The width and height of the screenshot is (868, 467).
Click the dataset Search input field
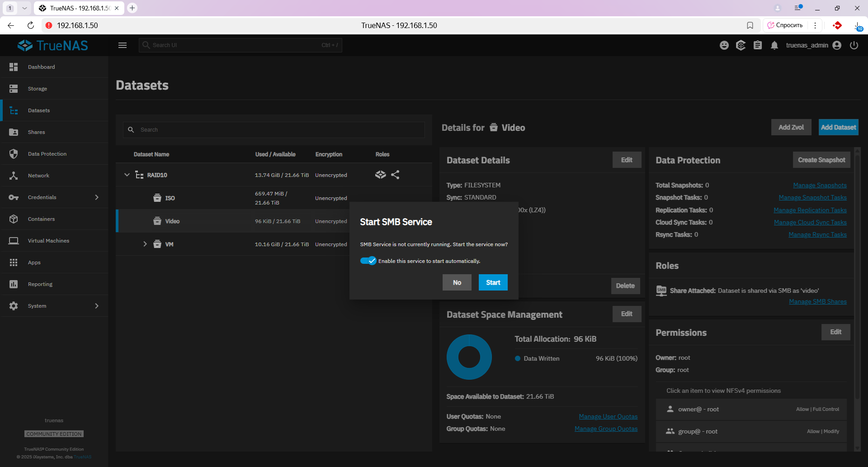coord(280,130)
